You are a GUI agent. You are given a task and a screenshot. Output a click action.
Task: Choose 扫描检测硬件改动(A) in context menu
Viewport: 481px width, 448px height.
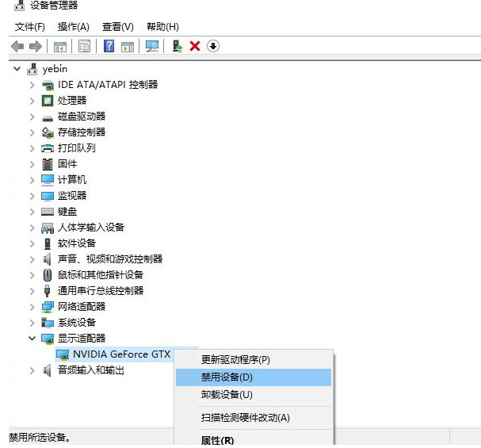point(254,418)
